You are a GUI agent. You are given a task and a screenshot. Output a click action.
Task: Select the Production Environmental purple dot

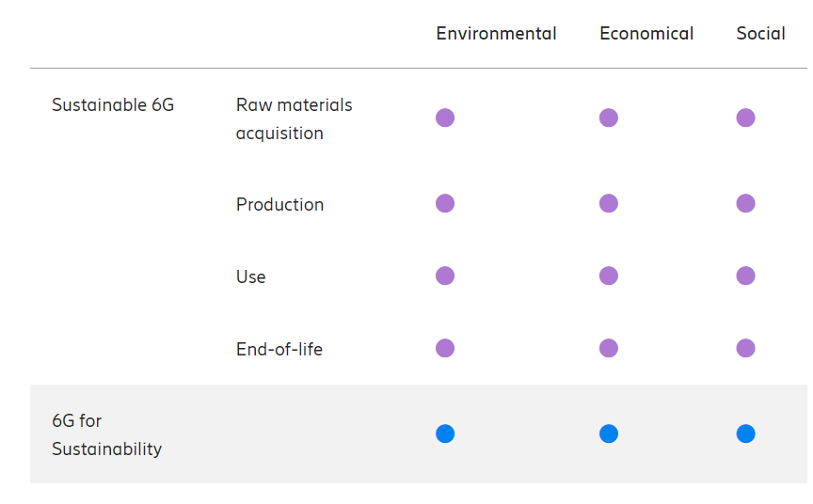coord(445,203)
